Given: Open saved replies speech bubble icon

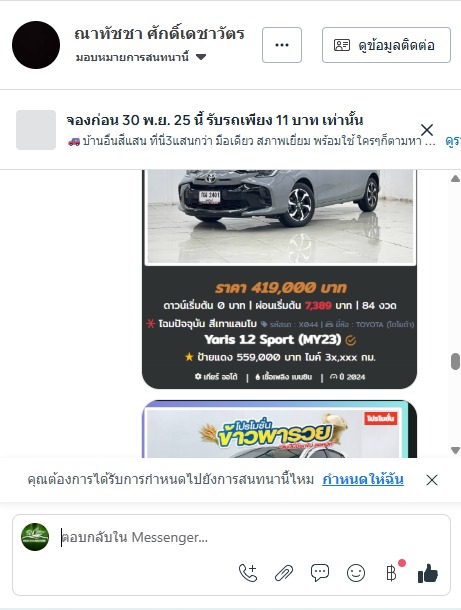Looking at the screenshot, I should tap(320, 573).
